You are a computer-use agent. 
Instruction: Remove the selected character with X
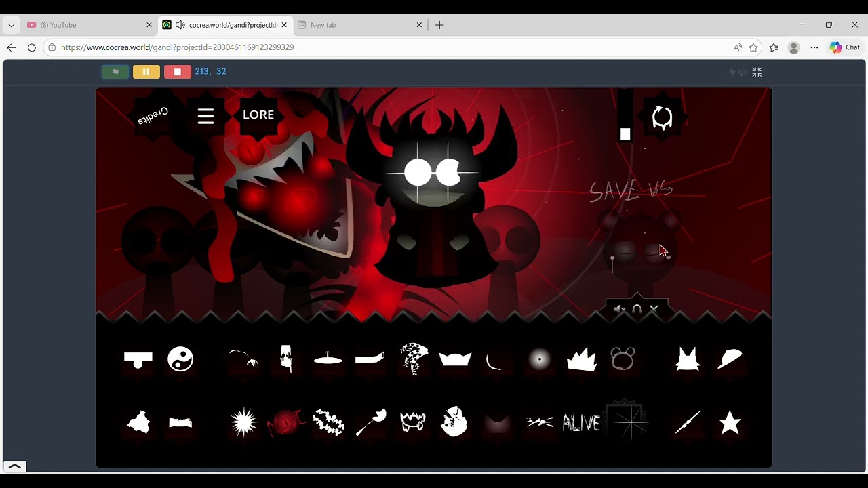pos(654,309)
